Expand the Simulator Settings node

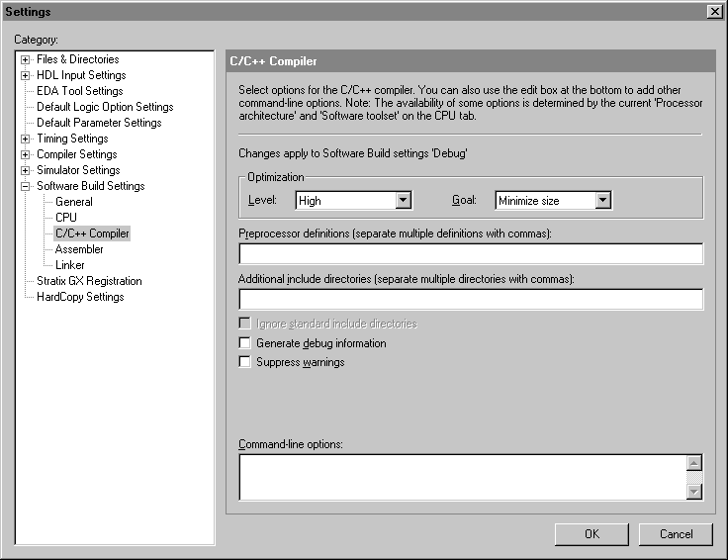pos(26,170)
